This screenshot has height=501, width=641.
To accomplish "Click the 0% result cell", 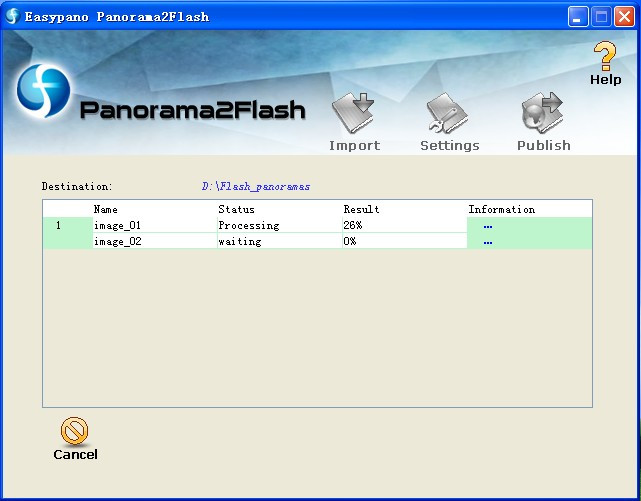I will point(404,241).
